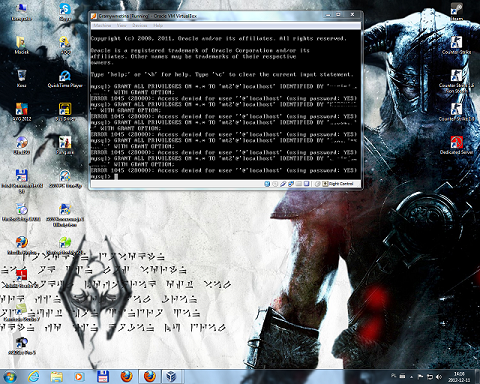Image resolution: width=480 pixels, height=384 pixels.
Task: Switch to the VirtualBox taskbar button
Action: click(x=171, y=377)
